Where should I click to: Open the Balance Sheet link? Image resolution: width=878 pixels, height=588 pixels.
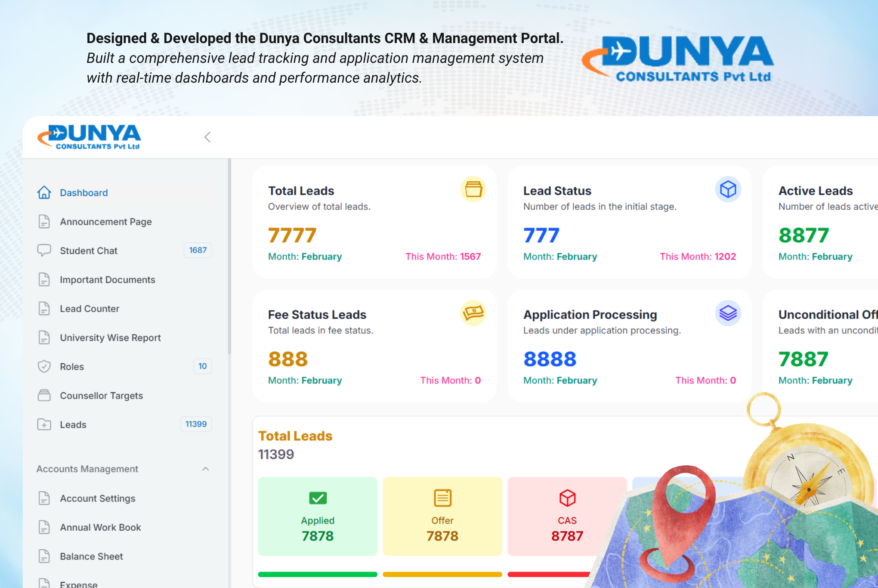pyautogui.click(x=91, y=556)
